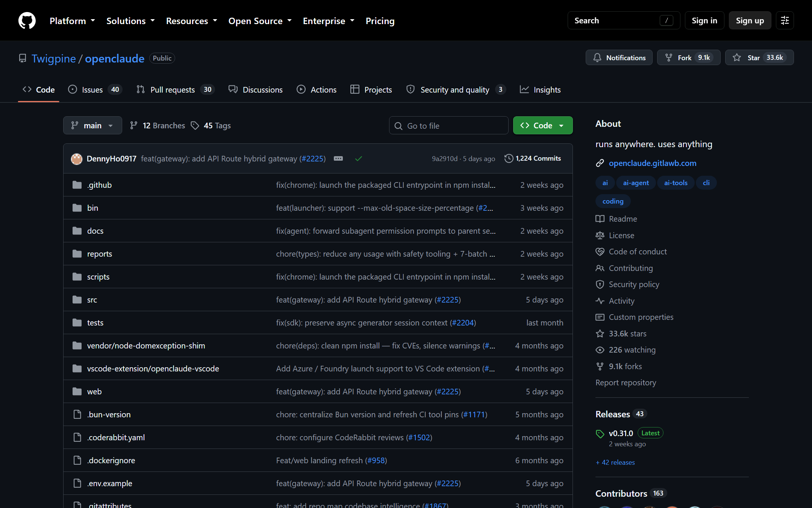Viewport: 812px width, 508px height.
Task: Click the commit history clock icon
Action: [509, 158]
